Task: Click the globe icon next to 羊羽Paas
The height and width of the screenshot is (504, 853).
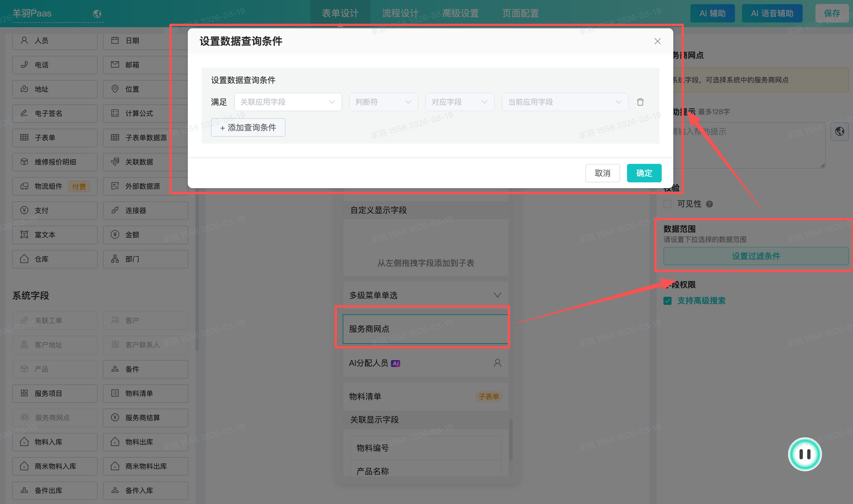Action: [97, 14]
